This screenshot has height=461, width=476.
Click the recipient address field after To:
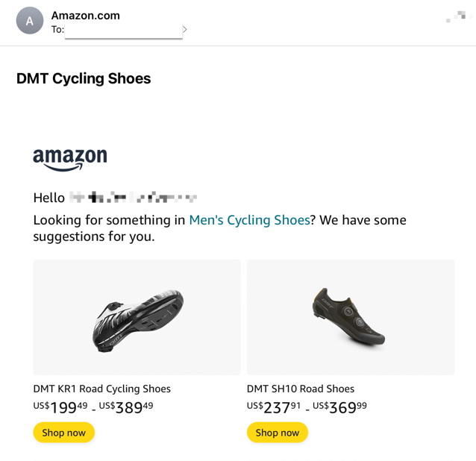coord(123,31)
